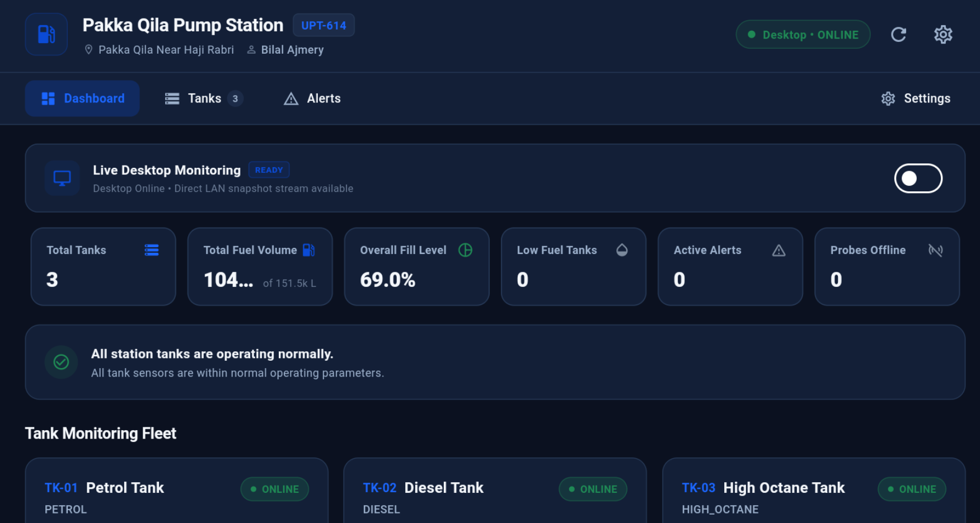Click the list icon in Total Tanks card
The image size is (980, 523).
152,250
